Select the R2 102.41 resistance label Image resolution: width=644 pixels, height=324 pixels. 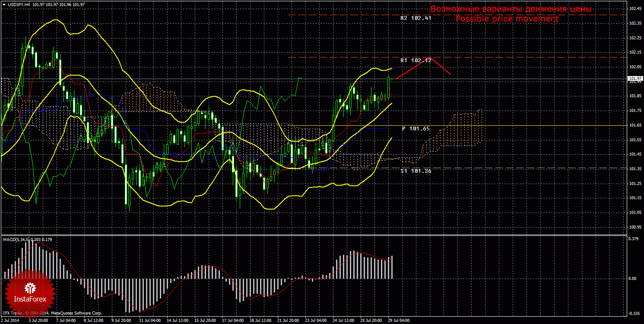point(416,19)
